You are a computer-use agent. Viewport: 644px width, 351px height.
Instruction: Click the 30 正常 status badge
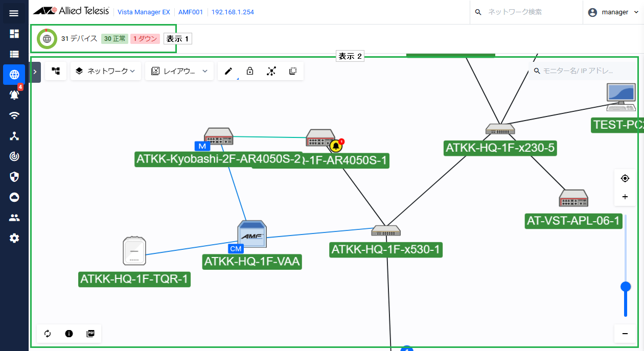(114, 39)
